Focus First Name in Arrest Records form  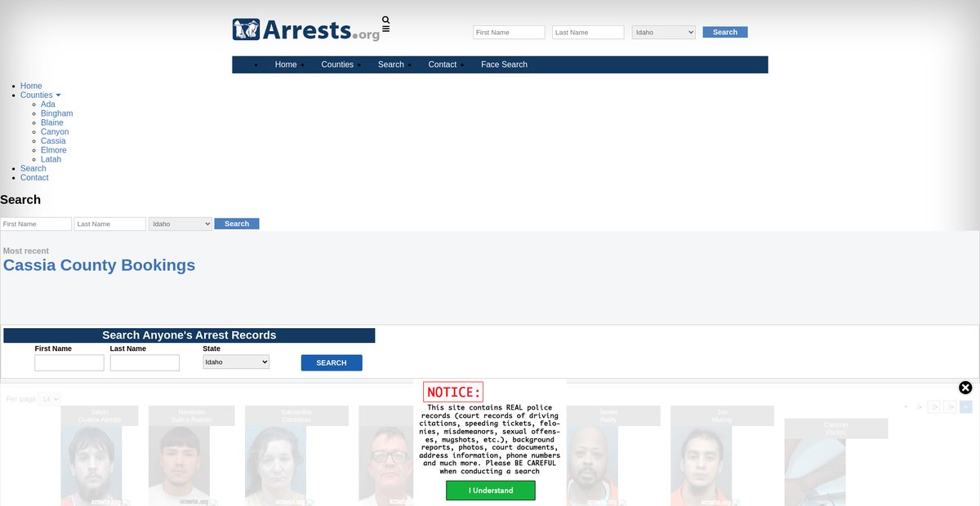coord(69,362)
